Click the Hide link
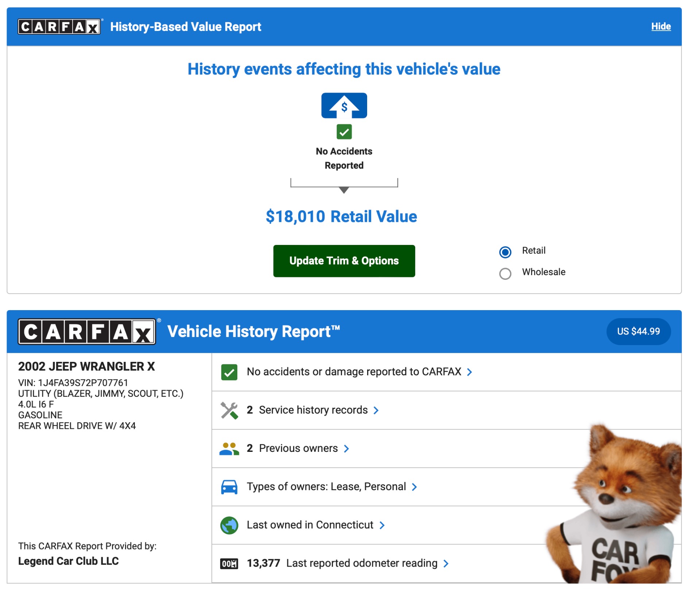This screenshot has height=594, width=700. [661, 26]
